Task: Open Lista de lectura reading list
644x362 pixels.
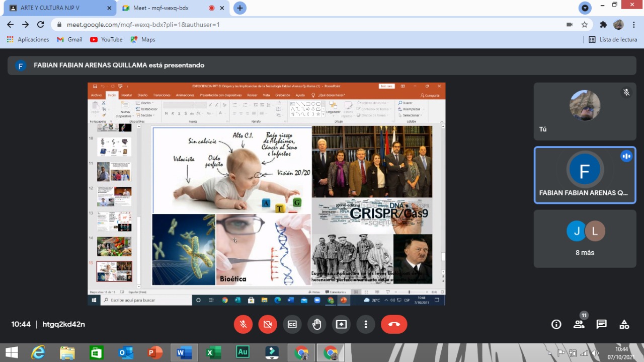Action: tap(613, 39)
